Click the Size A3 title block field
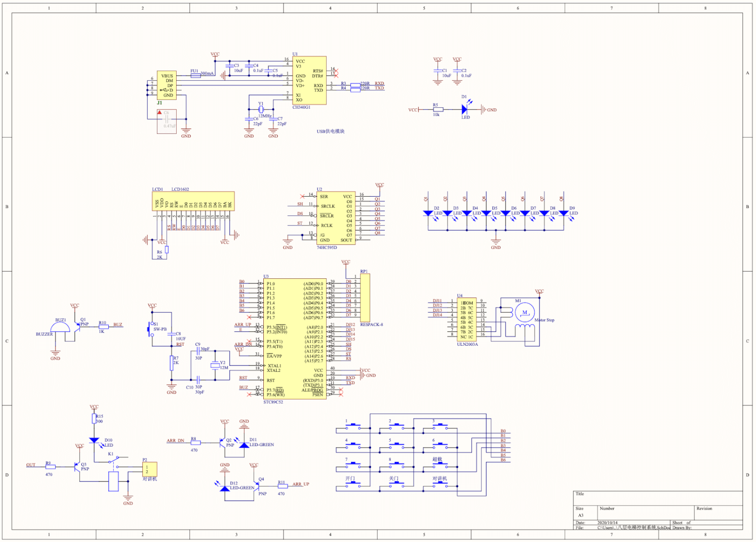The height and width of the screenshot is (542, 756). [585, 512]
